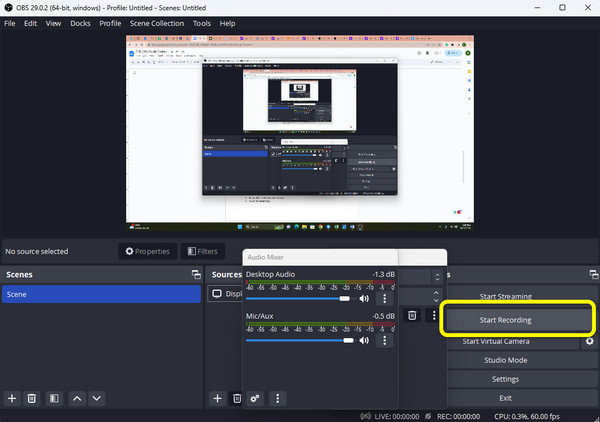Viewport: 600px width, 422px height.
Task: Click the Mic/Aux label
Action: click(259, 316)
